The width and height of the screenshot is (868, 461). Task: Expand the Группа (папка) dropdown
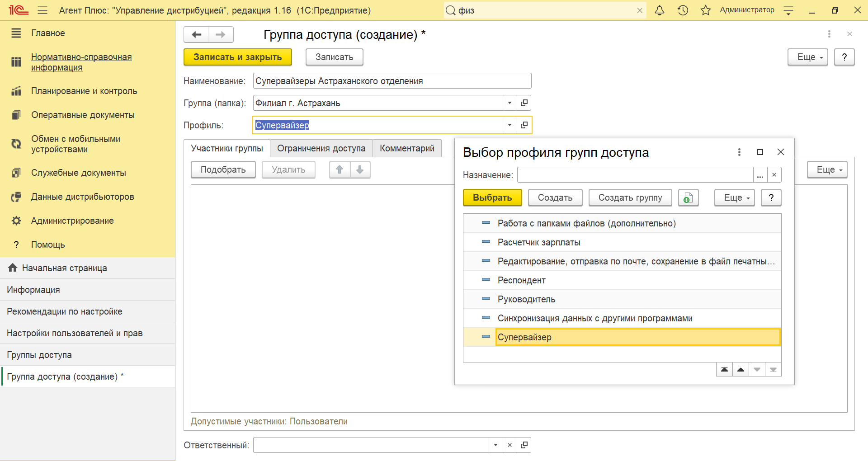(509, 103)
